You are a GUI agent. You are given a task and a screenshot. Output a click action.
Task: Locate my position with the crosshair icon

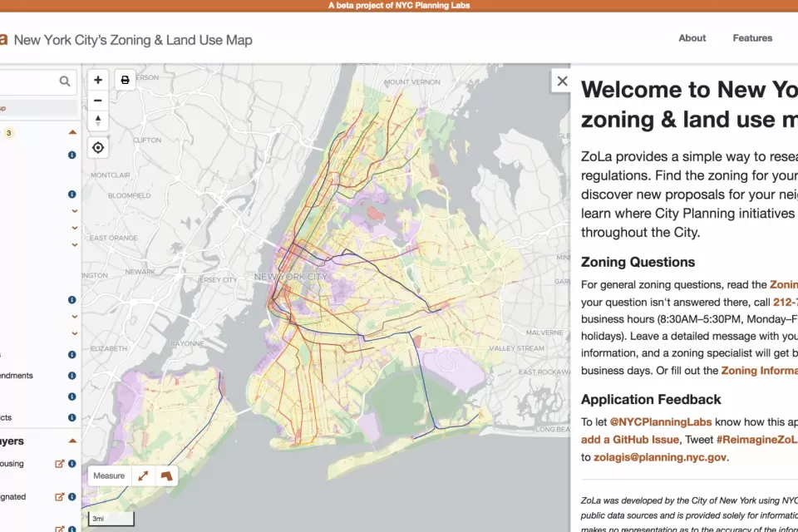tap(98, 148)
